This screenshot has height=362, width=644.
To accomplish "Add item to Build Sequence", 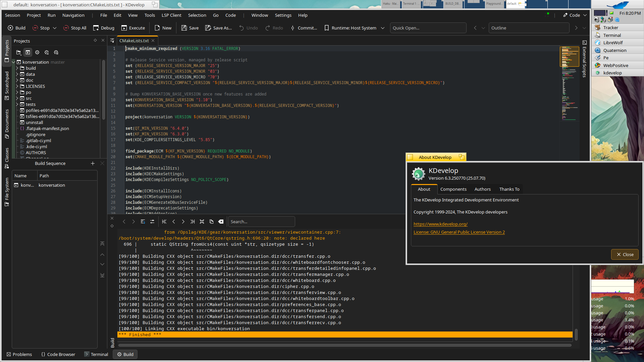I will (x=93, y=163).
